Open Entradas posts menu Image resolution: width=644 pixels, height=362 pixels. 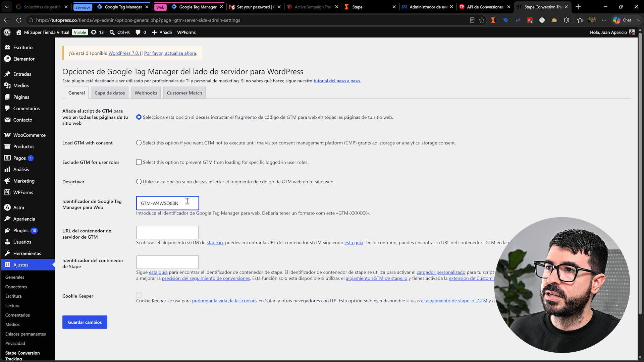22,74
